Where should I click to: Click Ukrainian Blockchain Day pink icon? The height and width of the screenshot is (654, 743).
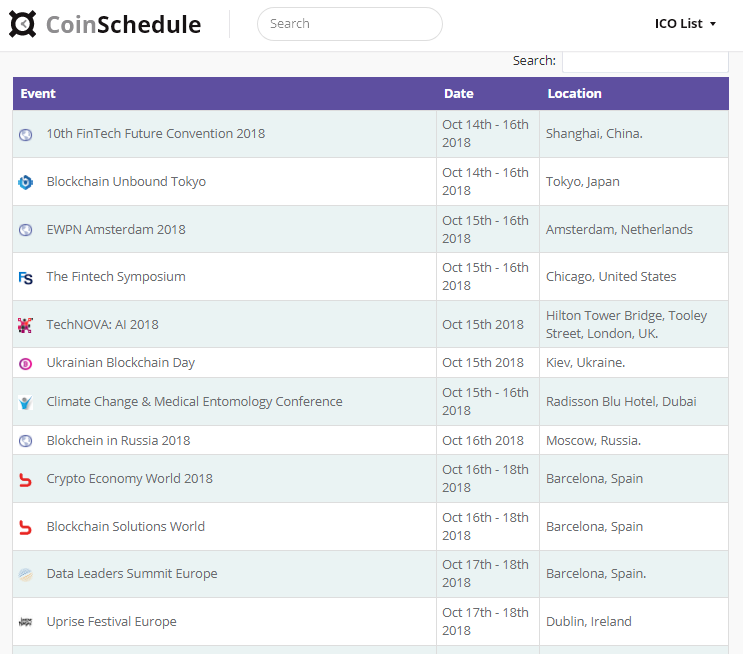[x=26, y=363]
